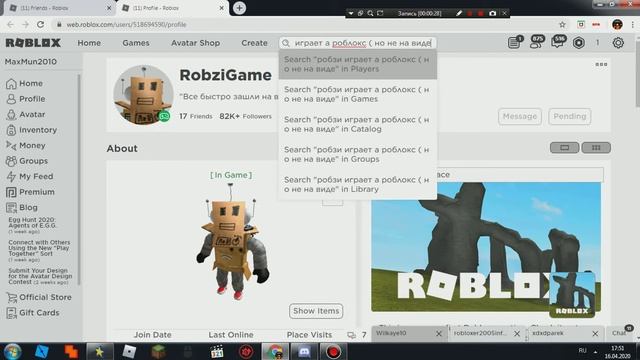Close the xdxdparek chat tab
The image size is (640, 360).
[595, 334]
